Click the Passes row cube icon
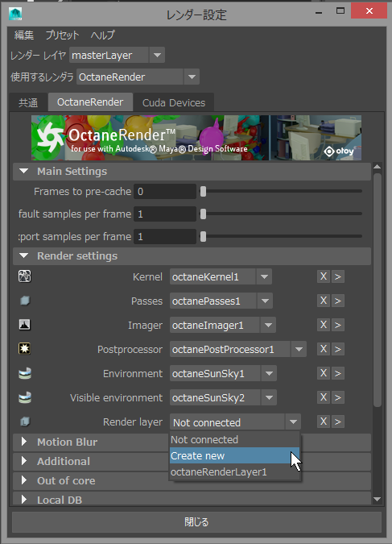 point(25,301)
